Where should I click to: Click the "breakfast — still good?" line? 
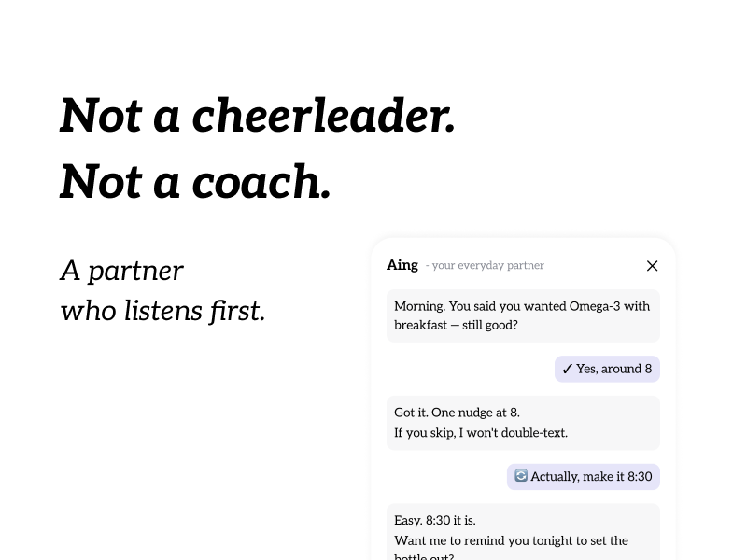[456, 325]
